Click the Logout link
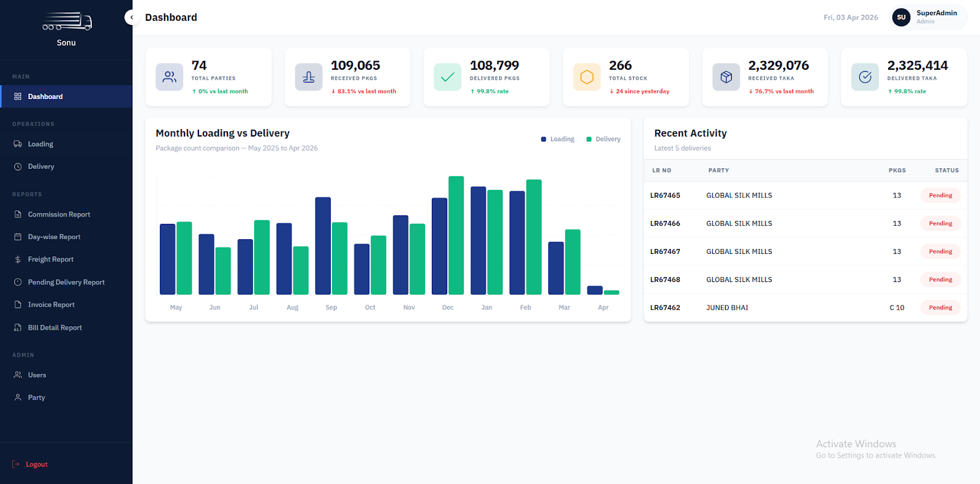This screenshot has height=484, width=980. [36, 464]
